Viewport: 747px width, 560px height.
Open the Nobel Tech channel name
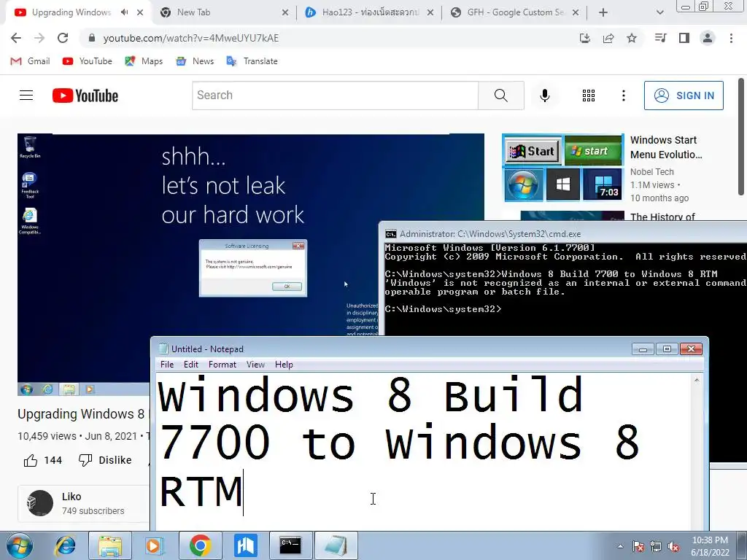[651, 172]
